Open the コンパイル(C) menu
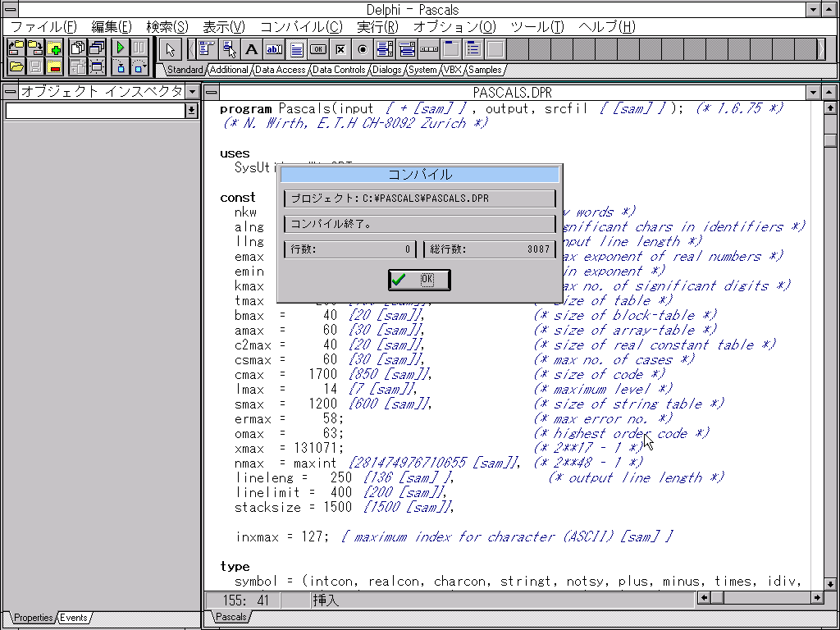 (x=302, y=27)
